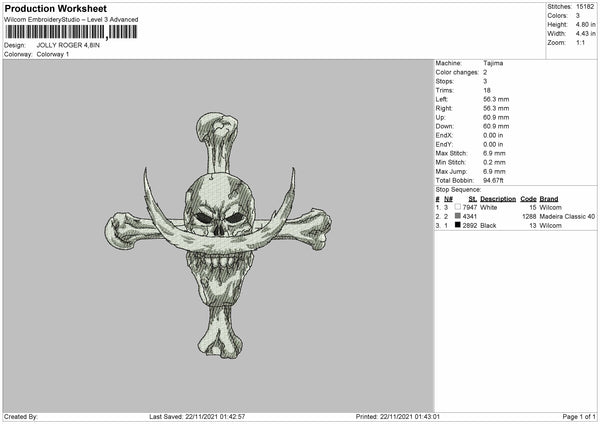600x424 pixels.
Task: Click the 'White' description text
Action: coord(489,207)
